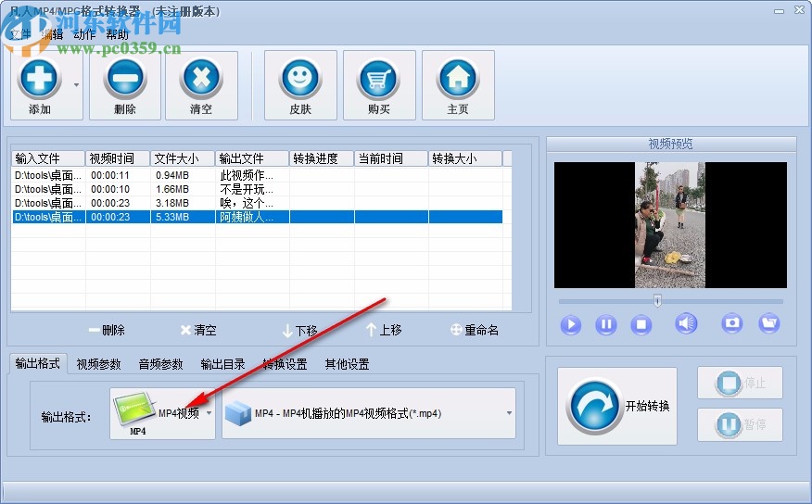Click the 转换大小 column header
The height and width of the screenshot is (504, 812).
click(x=465, y=158)
